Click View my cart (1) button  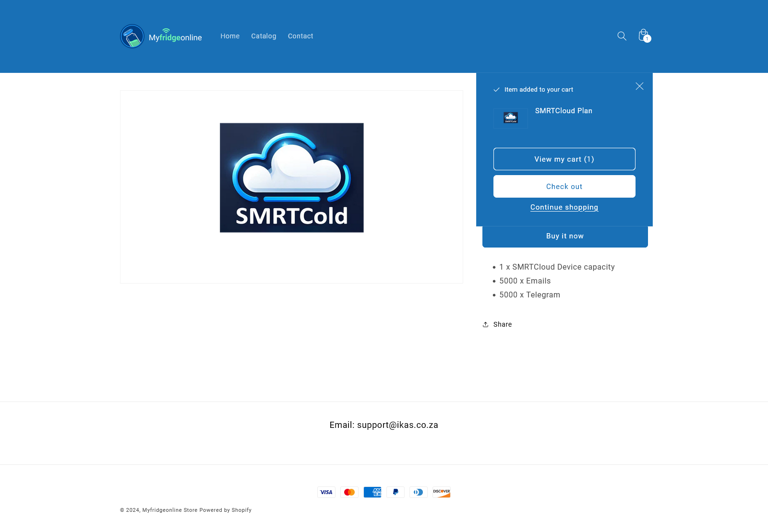coord(564,159)
